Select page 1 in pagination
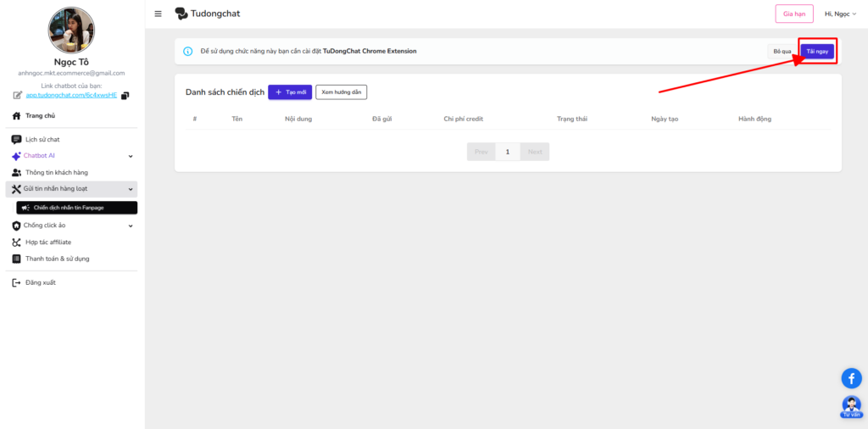Viewport: 868px width, 429px height. [x=508, y=152]
